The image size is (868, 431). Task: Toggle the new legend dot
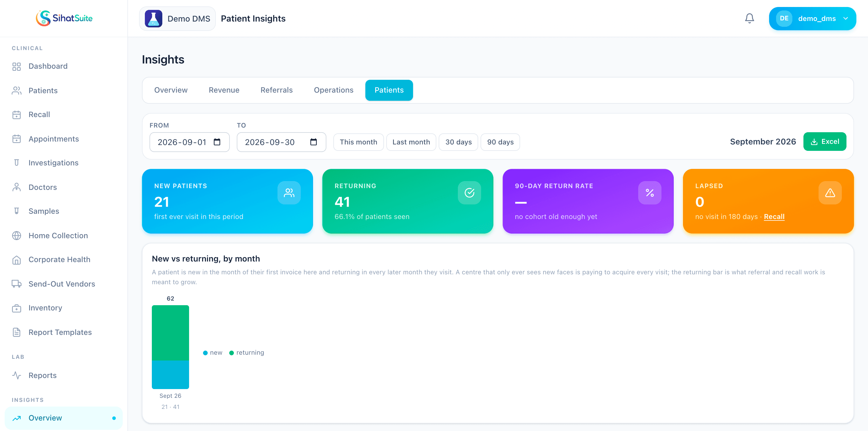205,353
